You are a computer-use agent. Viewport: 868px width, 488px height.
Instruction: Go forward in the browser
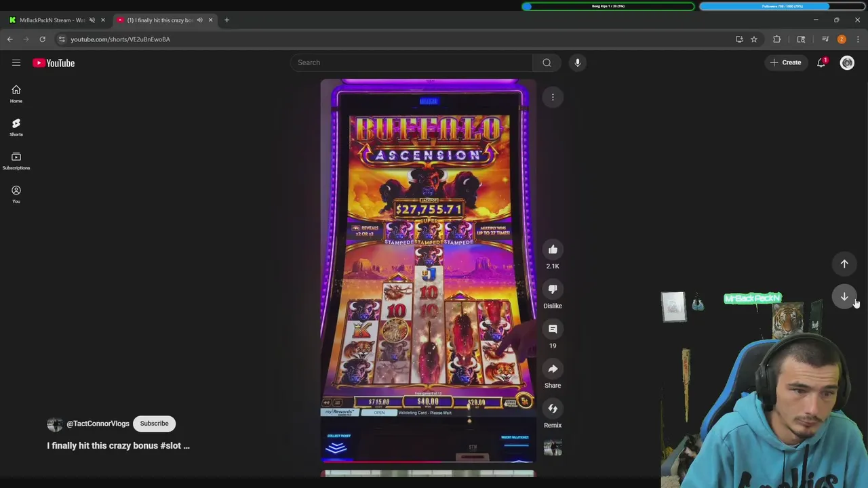[x=26, y=39]
